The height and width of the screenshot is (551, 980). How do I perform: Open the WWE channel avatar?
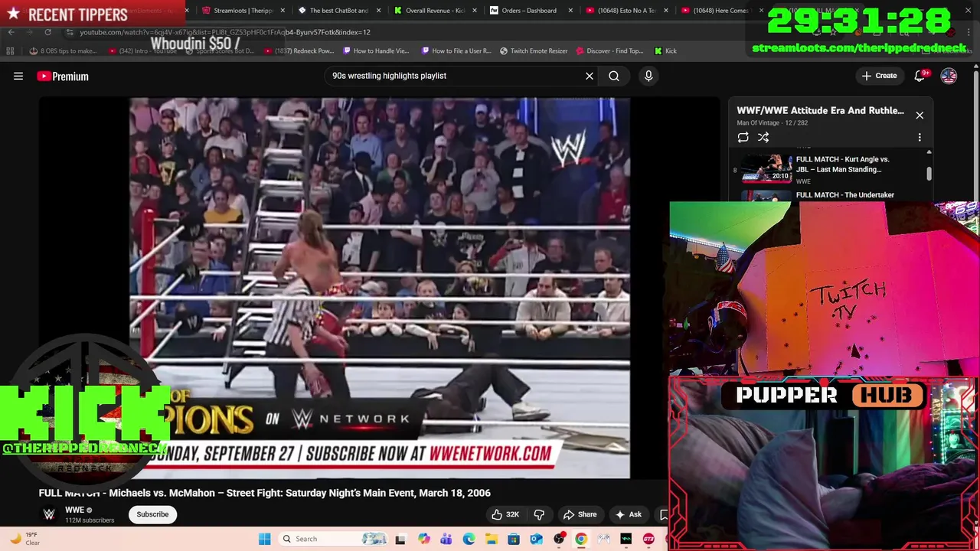pyautogui.click(x=49, y=514)
